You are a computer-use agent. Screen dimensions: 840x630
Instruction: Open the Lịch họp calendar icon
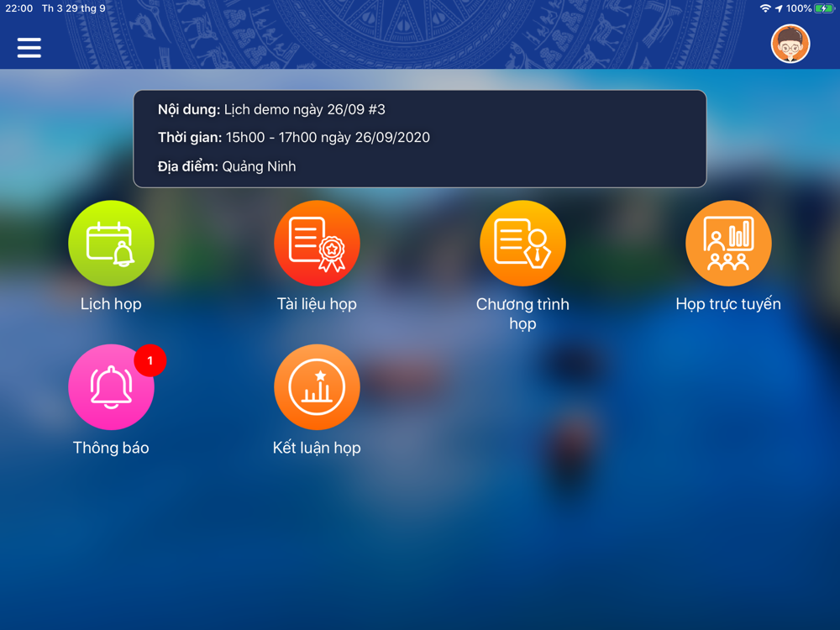[111, 244]
